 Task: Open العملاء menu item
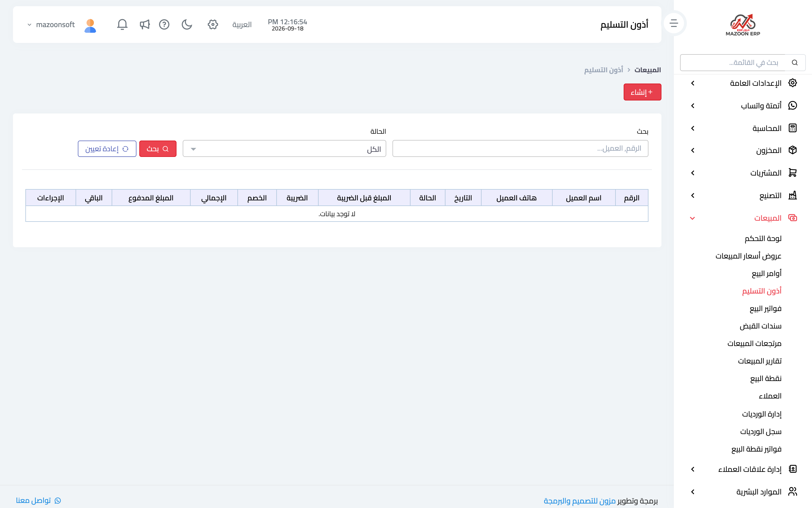point(770,396)
